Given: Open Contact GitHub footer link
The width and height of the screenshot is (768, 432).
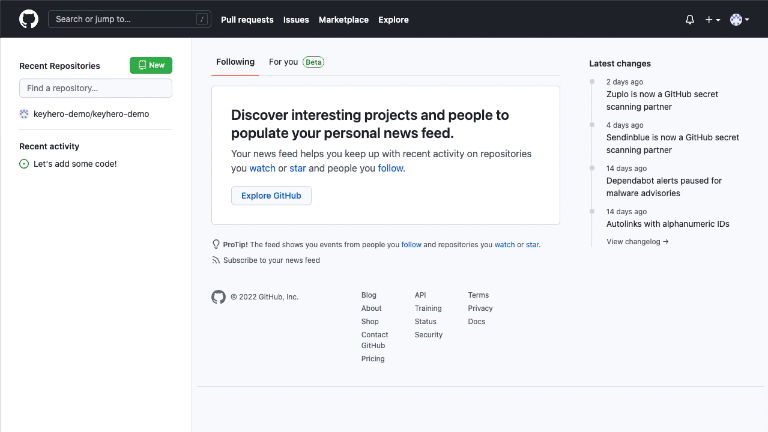Looking at the screenshot, I should 375,340.
